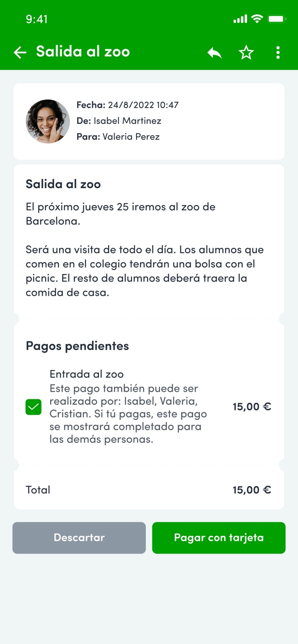Tap the recipient name Valeria Perez

131,136
